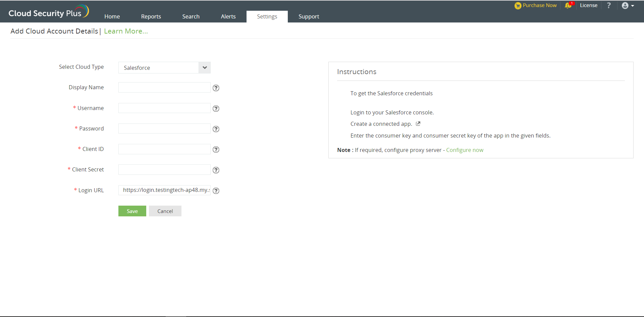The image size is (644, 317).
Task: Click the Cloud Security Plus logo
Action: click(x=49, y=12)
